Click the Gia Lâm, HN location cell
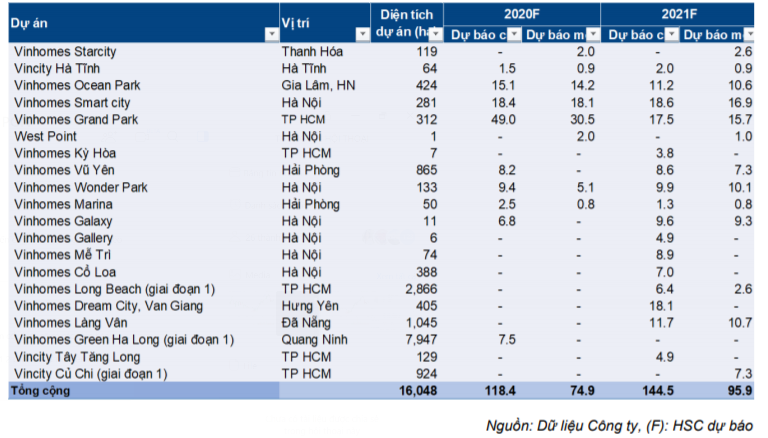Image resolution: width=768 pixels, height=438 pixels. [318, 85]
